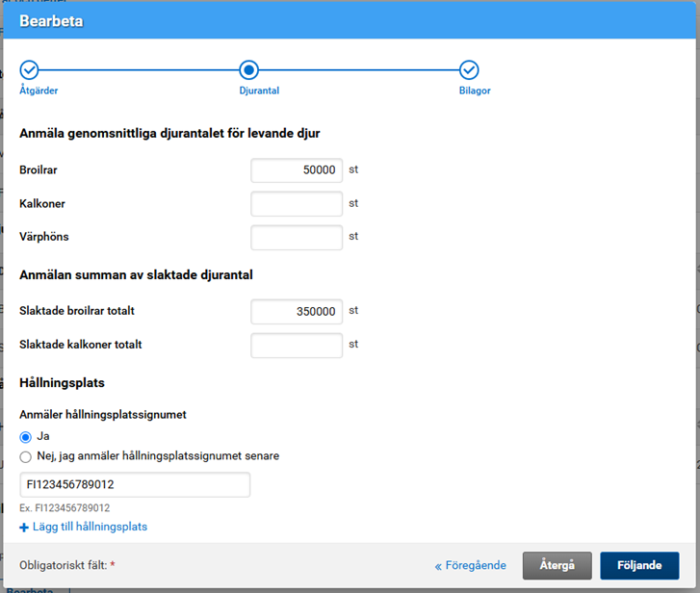Select the Ja radio button
The height and width of the screenshot is (593, 700).
tap(26, 436)
